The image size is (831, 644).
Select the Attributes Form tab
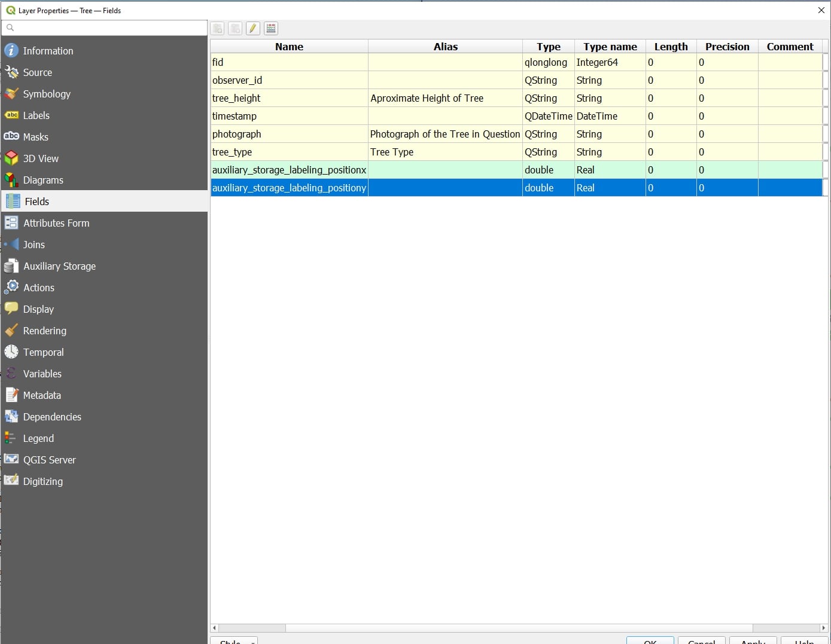pyautogui.click(x=56, y=223)
